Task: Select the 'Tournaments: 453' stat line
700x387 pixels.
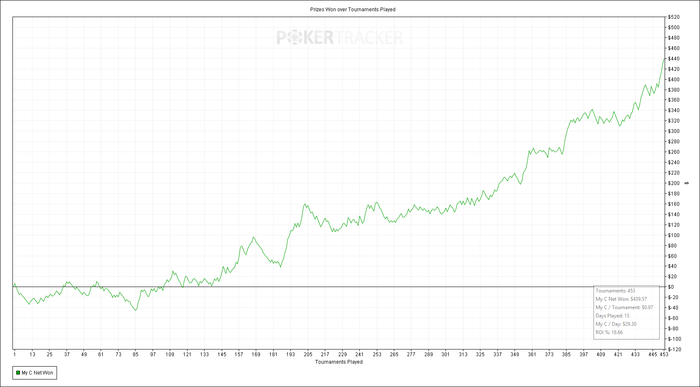Action: (x=615, y=291)
